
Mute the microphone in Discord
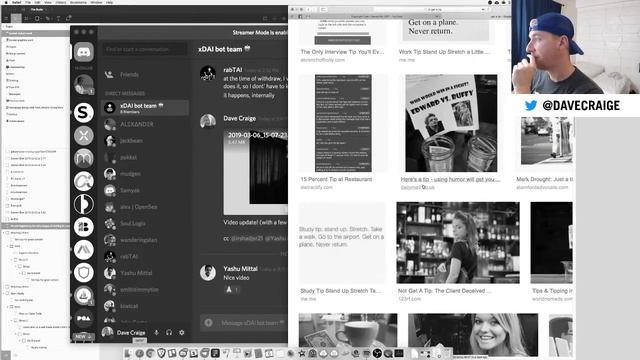tap(156, 333)
